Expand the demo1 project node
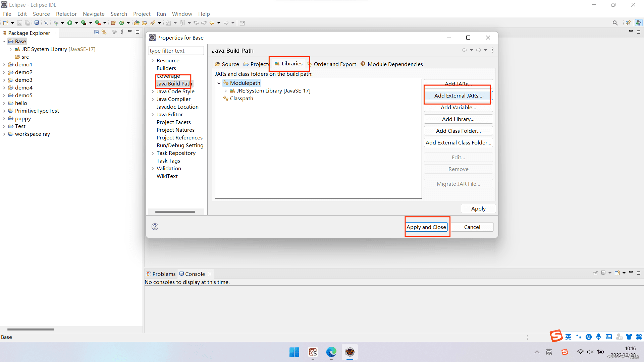Viewport: 644px width, 362px height. (4, 64)
